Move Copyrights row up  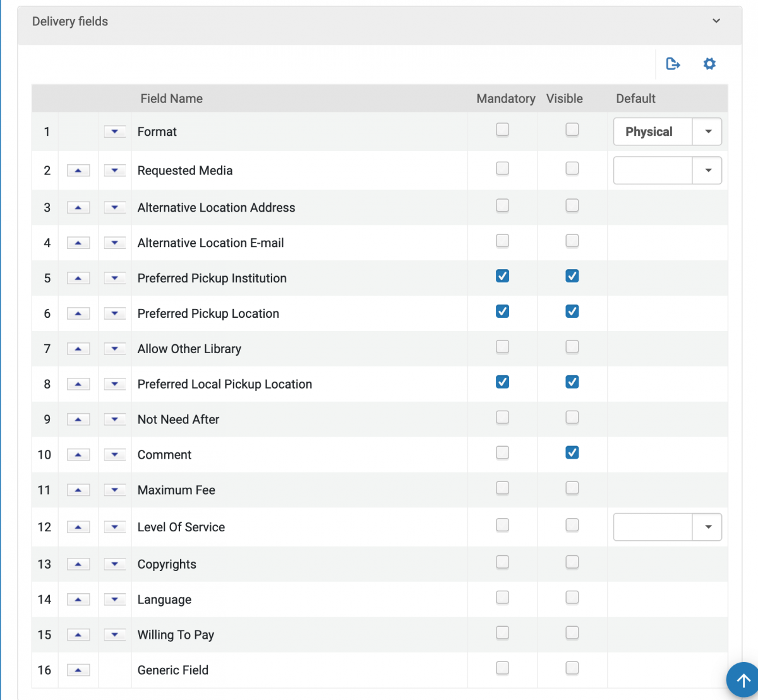point(78,564)
